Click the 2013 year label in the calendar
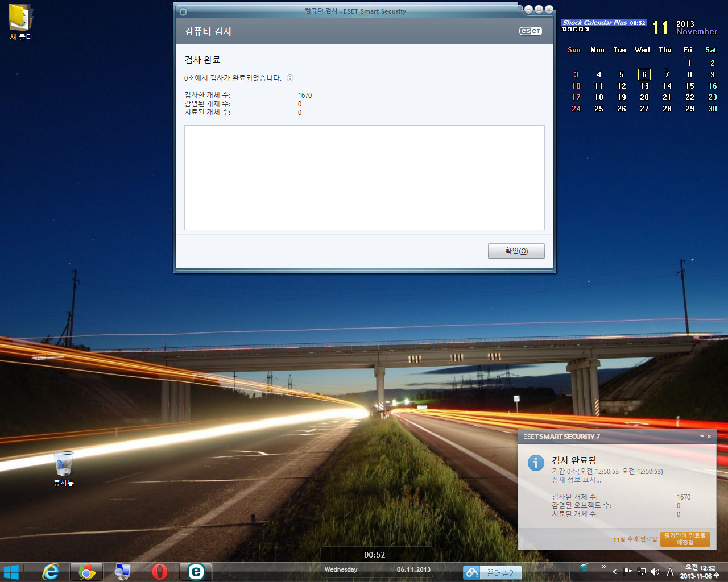 [x=685, y=24]
